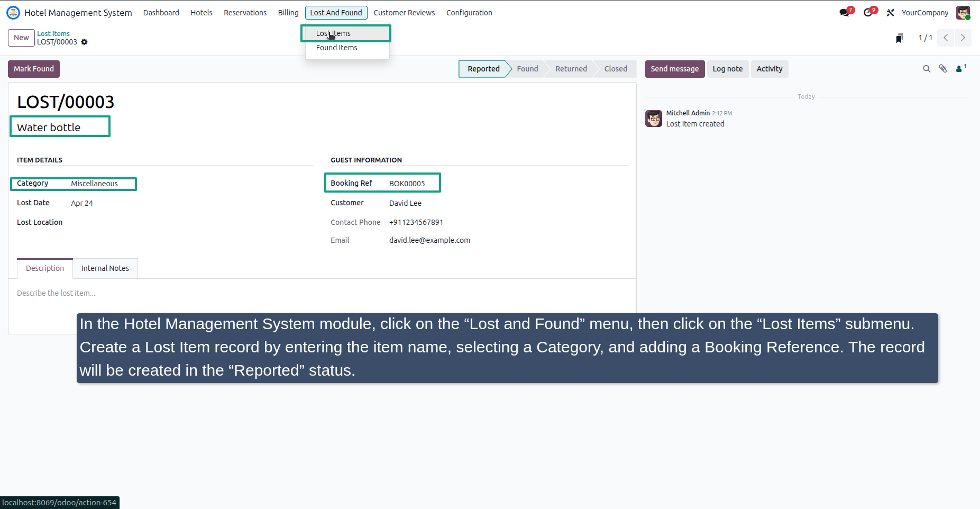Open the activities clock icon

[867, 13]
